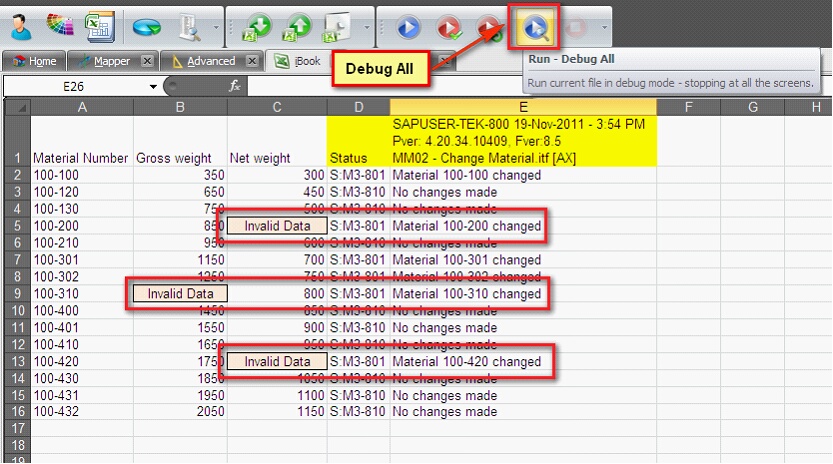Image resolution: width=833 pixels, height=464 pixels.
Task: Click the first blue Run play icon
Action: coord(408,25)
